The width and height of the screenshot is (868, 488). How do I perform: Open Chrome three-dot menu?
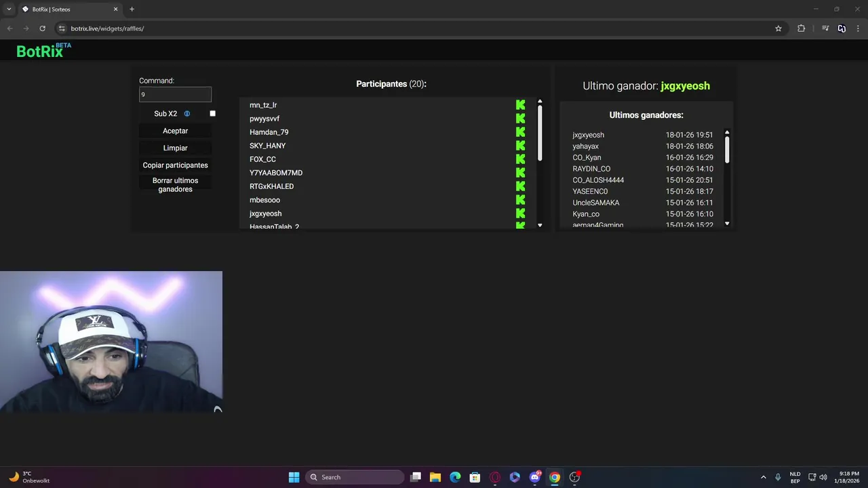[858, 28]
